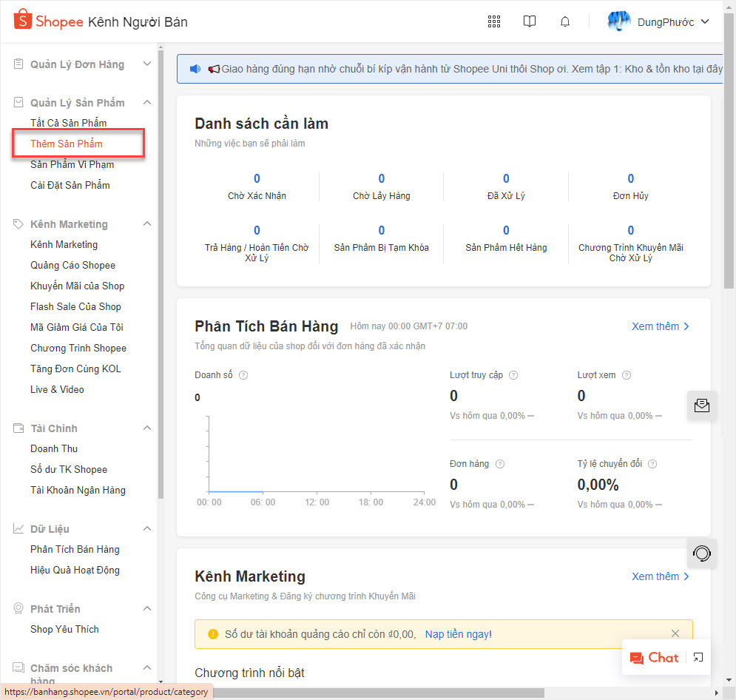
Task: Select Flash Sale Của Shop menu item
Action: [75, 306]
